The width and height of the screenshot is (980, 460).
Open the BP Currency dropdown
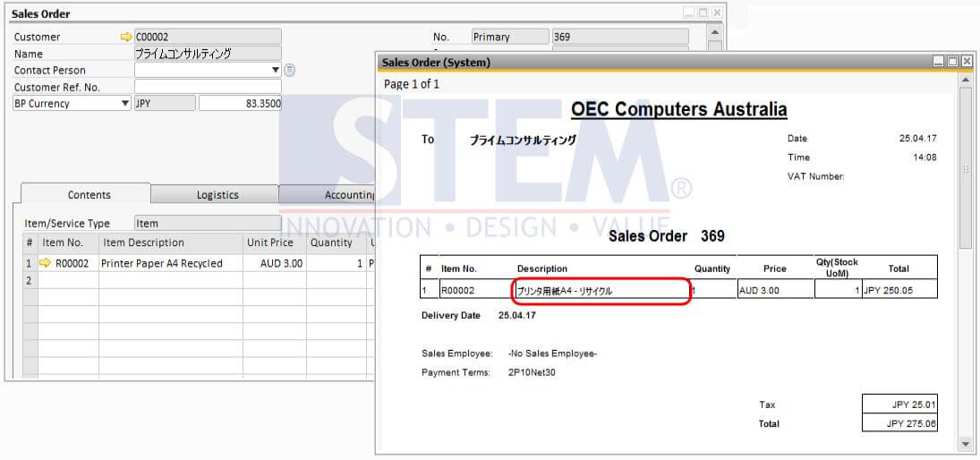[125, 104]
